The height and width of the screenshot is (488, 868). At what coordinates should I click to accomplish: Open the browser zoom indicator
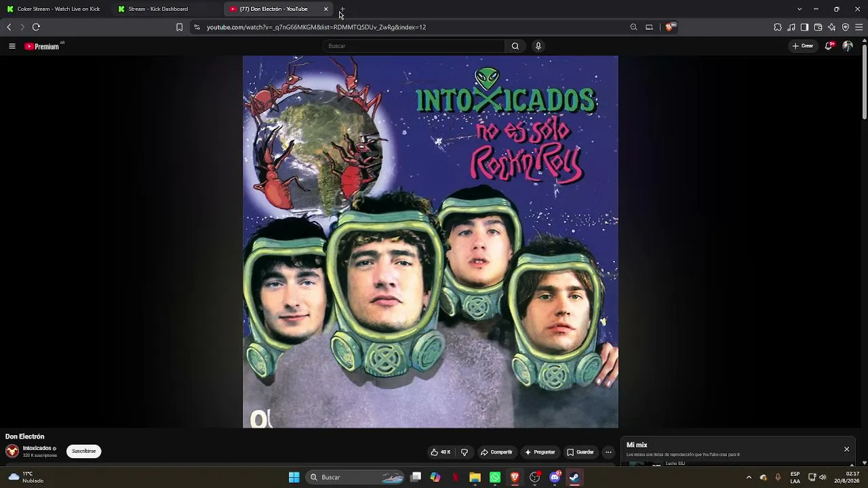tap(633, 27)
